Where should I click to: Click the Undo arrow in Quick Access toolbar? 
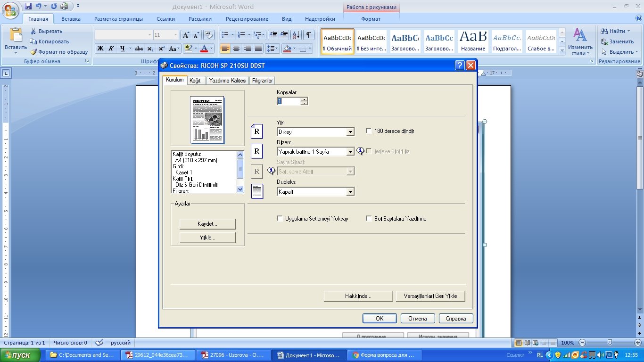[39, 6]
